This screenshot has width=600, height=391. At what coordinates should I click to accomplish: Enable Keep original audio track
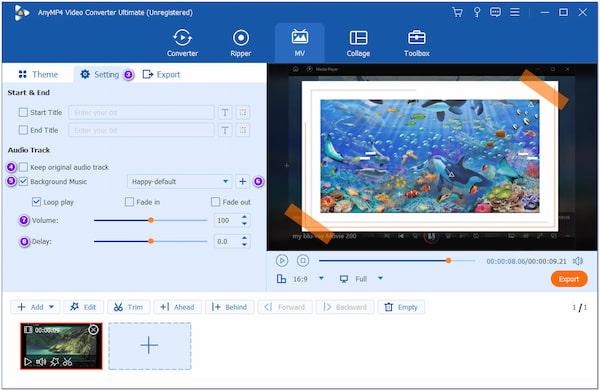pos(23,167)
